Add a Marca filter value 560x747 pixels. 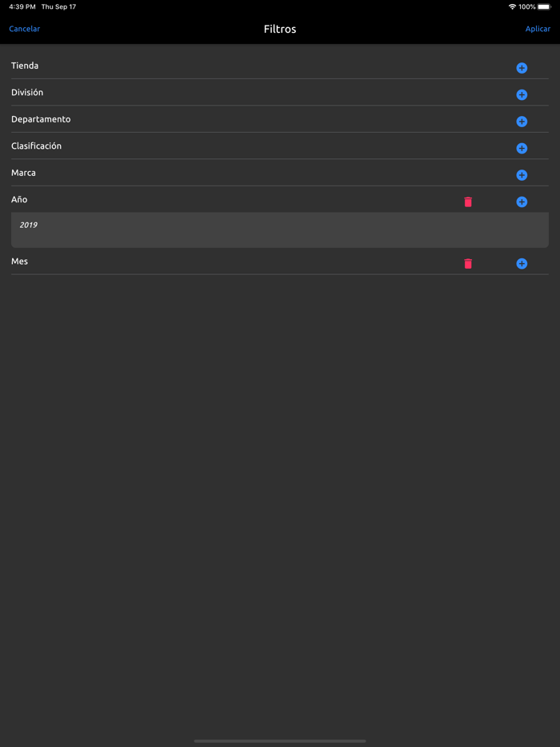pyautogui.click(x=522, y=175)
